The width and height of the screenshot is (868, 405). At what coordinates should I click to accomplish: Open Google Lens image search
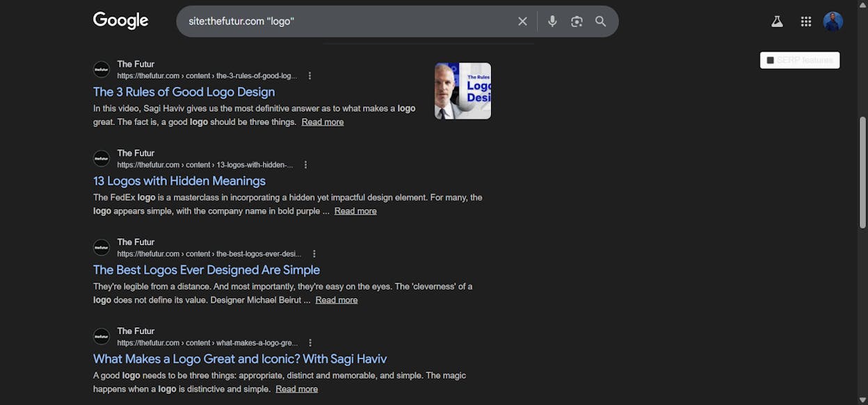tap(577, 22)
